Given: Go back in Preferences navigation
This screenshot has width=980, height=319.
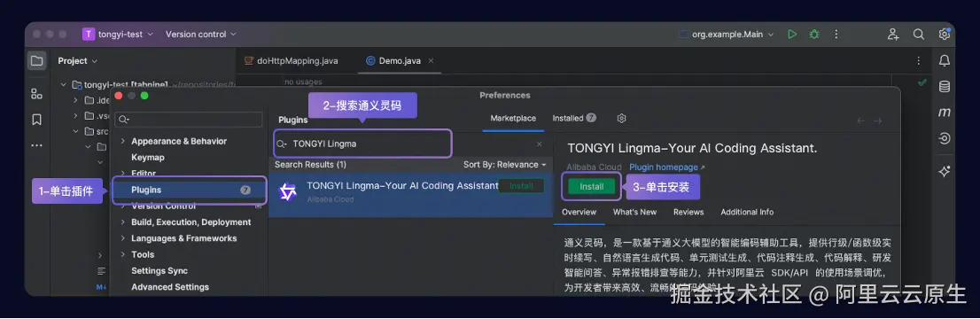Looking at the screenshot, I should 860,121.
